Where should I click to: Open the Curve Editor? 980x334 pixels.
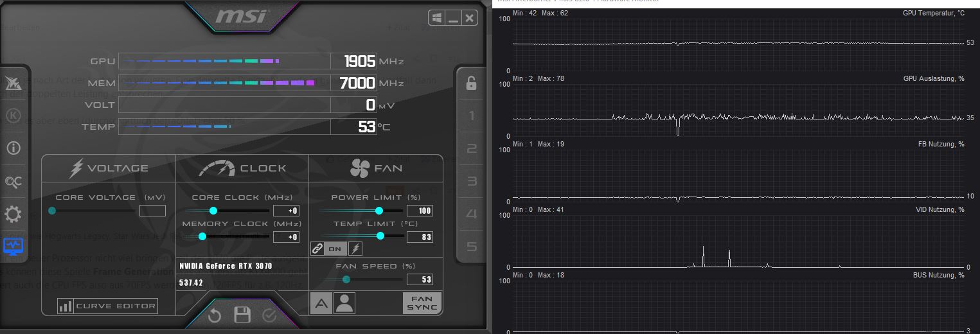click(108, 306)
